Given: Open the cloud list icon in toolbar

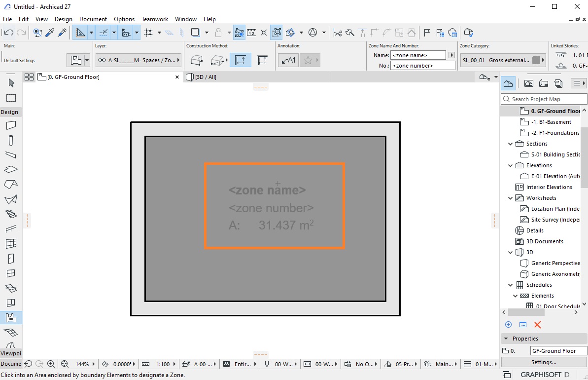Looking at the screenshot, I should click(452, 33).
